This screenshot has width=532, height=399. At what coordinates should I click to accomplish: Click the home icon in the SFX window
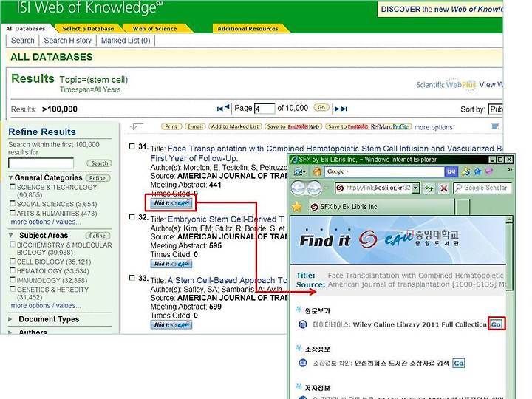317,171
